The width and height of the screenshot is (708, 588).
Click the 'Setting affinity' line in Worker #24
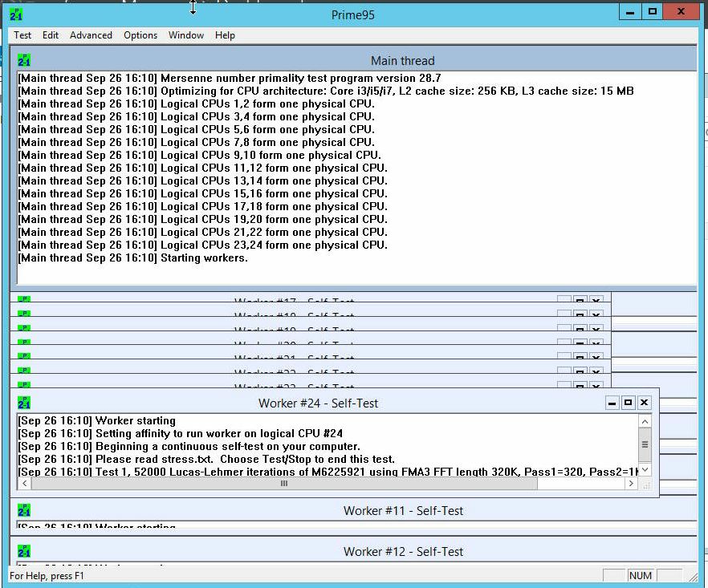(x=180, y=434)
